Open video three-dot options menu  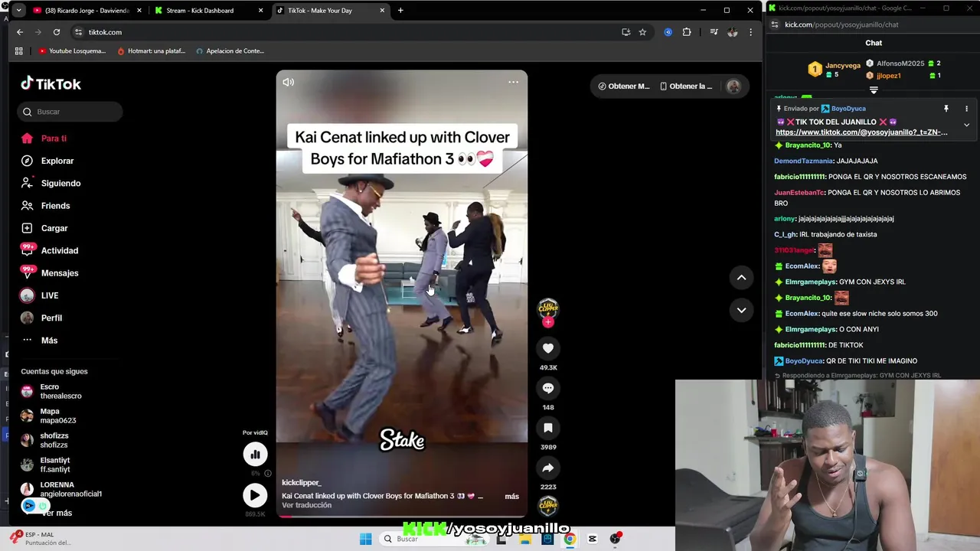click(x=513, y=82)
